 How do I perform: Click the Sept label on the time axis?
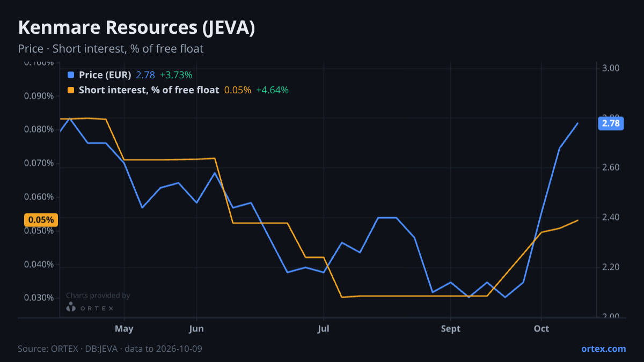point(451,329)
